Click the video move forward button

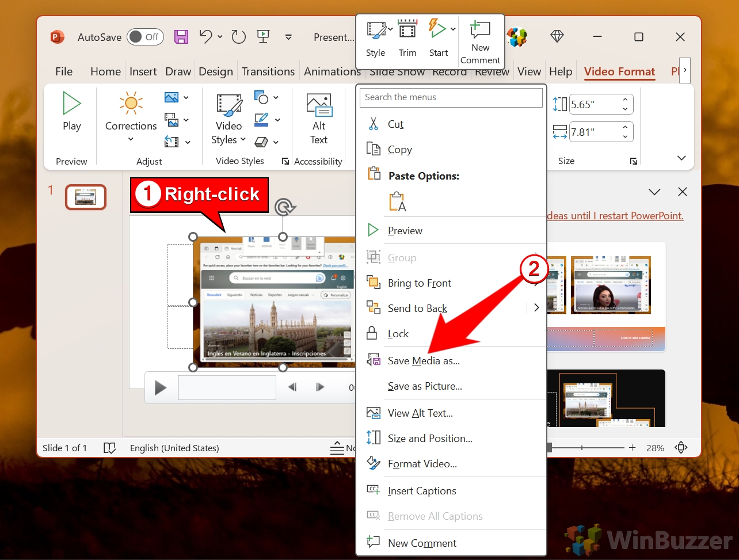[320, 387]
